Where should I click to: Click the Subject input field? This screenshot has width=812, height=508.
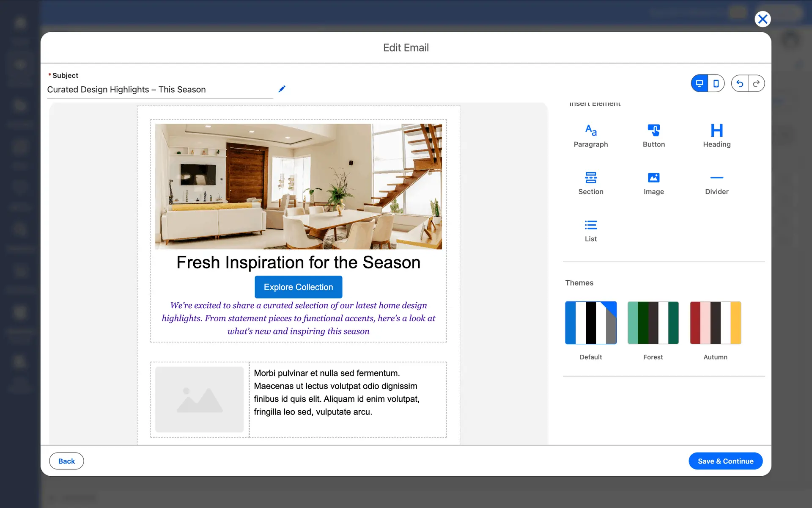[160, 90]
